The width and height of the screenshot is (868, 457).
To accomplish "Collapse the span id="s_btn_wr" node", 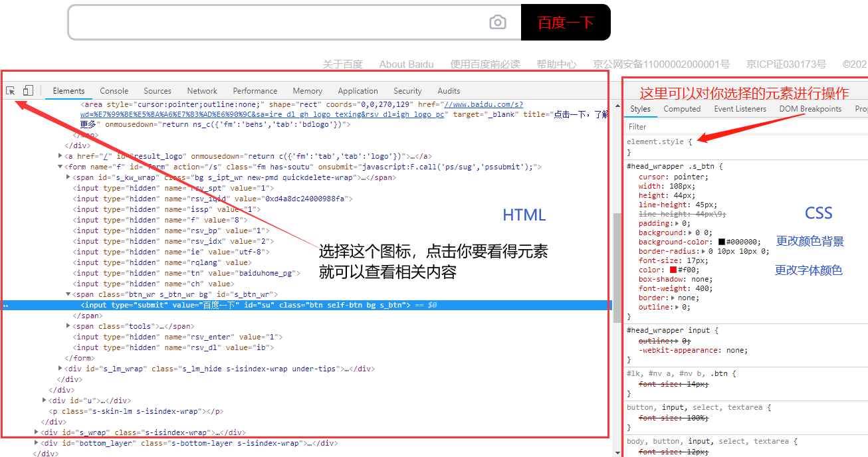I will coord(68,294).
